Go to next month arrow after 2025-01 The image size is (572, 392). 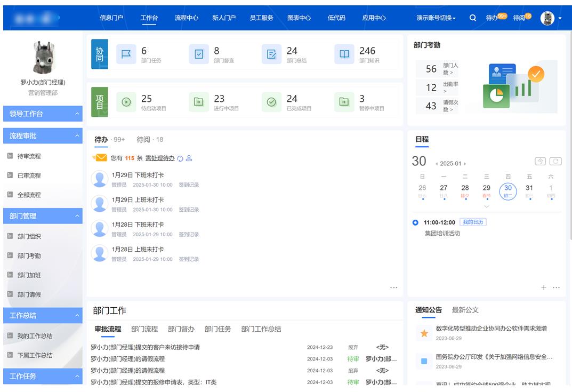(465, 164)
